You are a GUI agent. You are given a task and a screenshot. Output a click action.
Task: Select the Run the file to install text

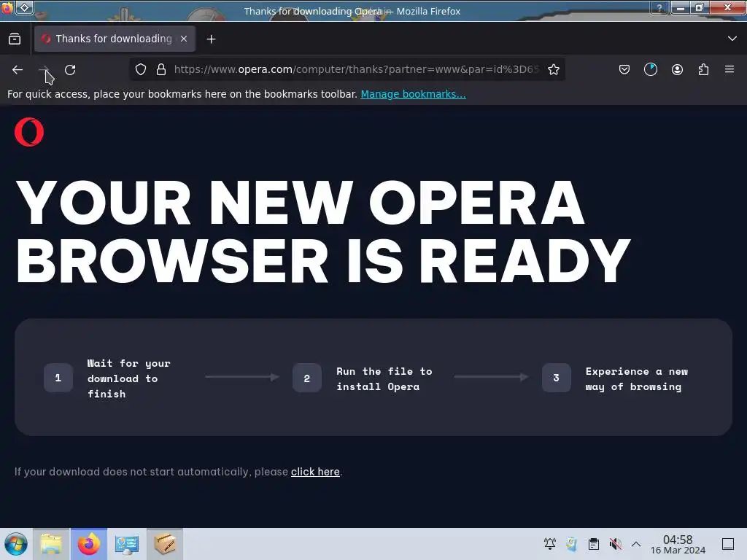pyautogui.click(x=384, y=379)
